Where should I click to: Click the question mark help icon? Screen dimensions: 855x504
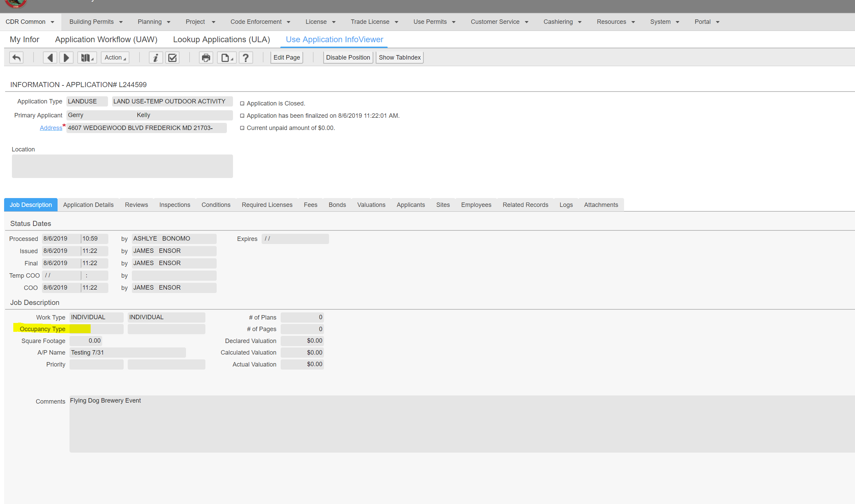point(246,58)
